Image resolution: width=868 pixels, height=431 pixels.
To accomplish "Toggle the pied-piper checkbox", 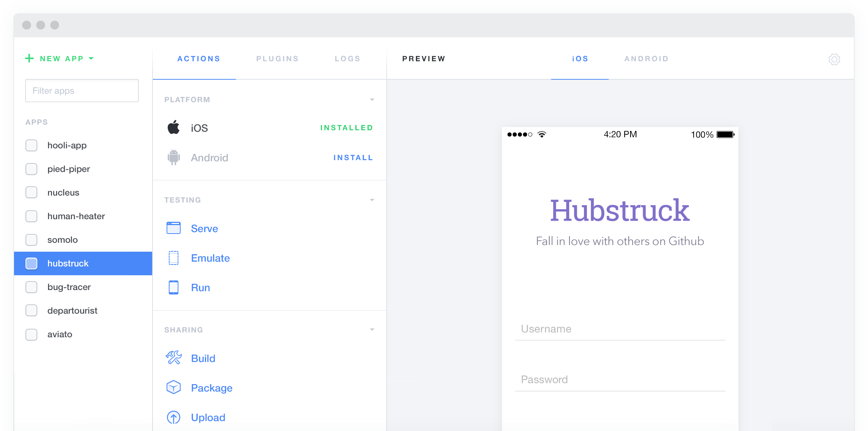I will (31, 169).
